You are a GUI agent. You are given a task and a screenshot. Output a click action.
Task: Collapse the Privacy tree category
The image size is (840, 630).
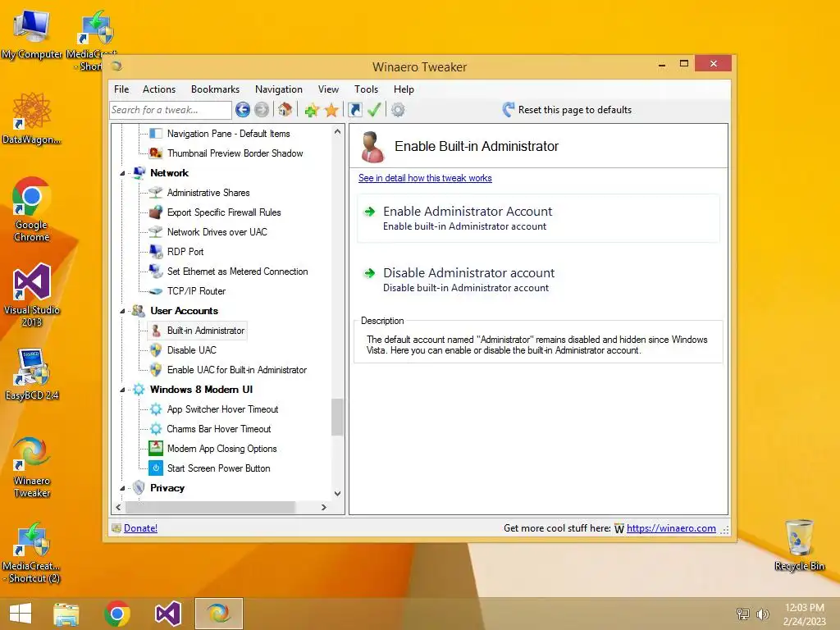click(x=122, y=488)
